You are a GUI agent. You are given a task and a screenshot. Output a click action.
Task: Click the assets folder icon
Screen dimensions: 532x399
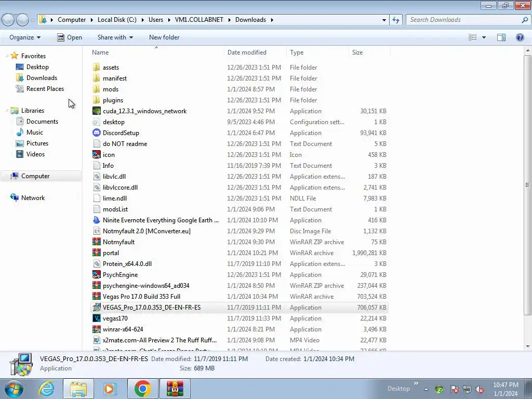(96, 67)
